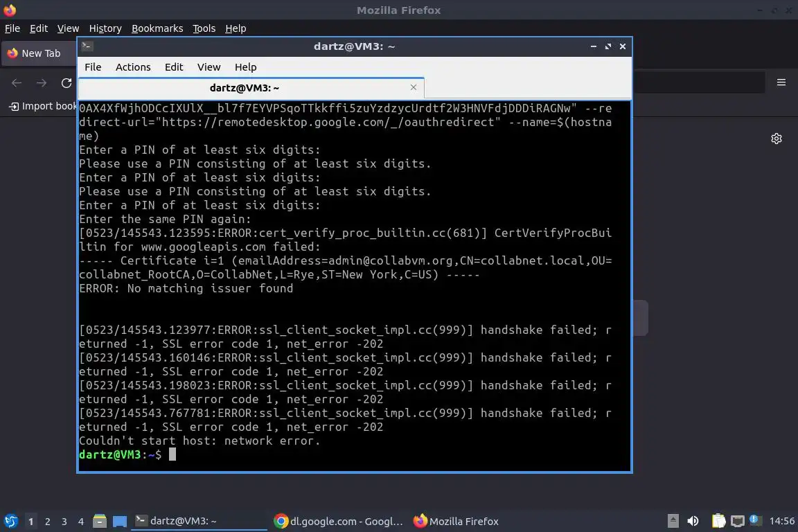
Task: Open Firefox Bookmarks menu
Action: click(x=157, y=28)
